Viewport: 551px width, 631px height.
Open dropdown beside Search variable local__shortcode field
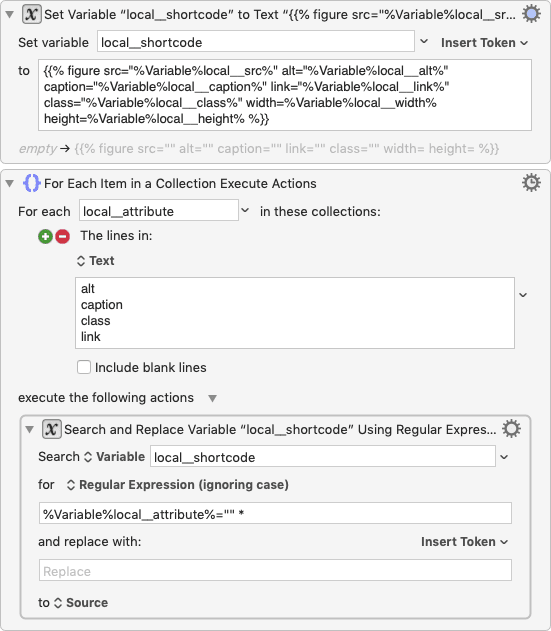pyautogui.click(x=504, y=457)
